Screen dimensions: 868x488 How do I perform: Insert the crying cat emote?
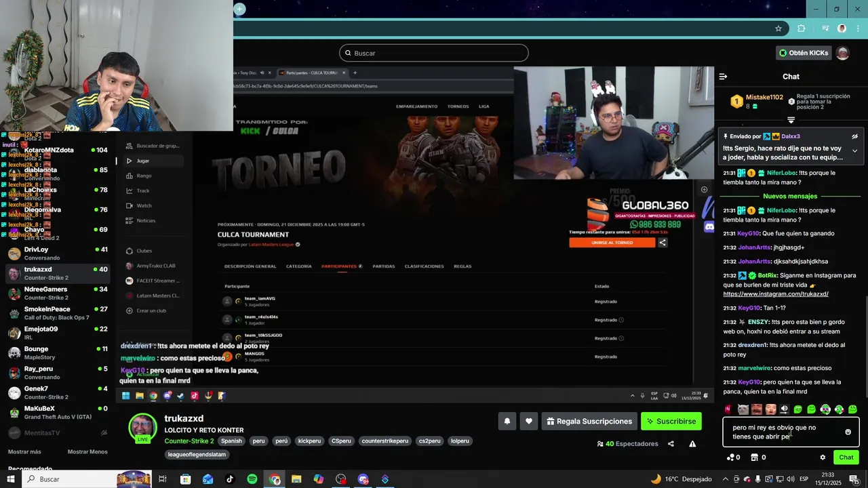click(743, 409)
